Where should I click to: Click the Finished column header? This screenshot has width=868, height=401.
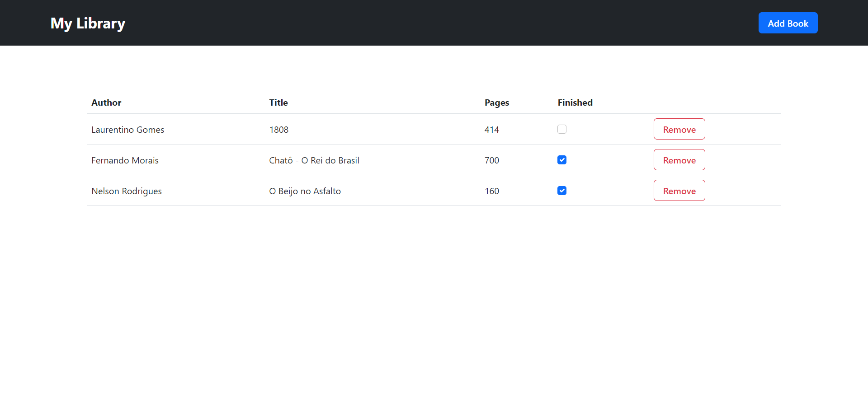click(575, 103)
